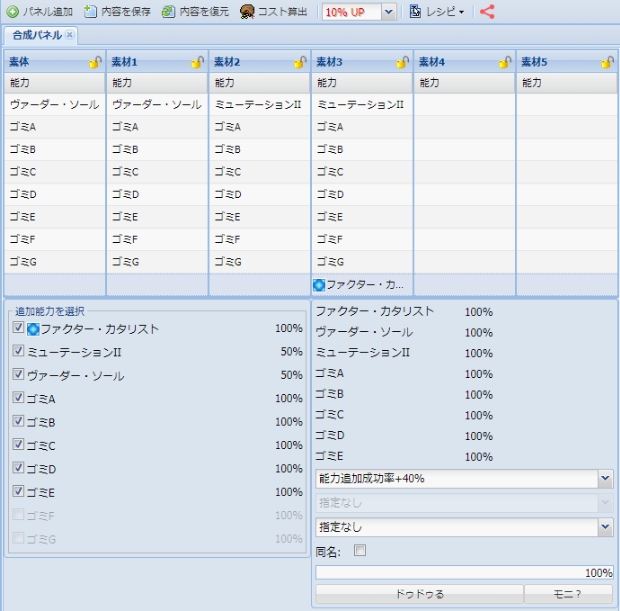Uncheck the ミューテーションII checkbox
This screenshot has height=611, width=620.
(x=18, y=351)
